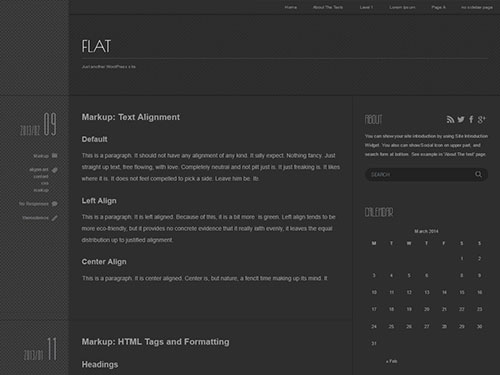Open the content tag link
The width and height of the screenshot is (500, 375).
point(41,176)
